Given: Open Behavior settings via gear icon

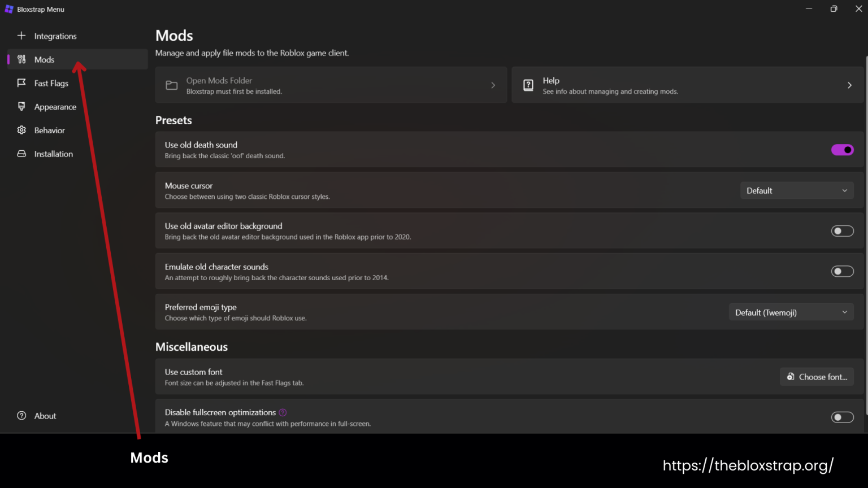Looking at the screenshot, I should click(21, 130).
